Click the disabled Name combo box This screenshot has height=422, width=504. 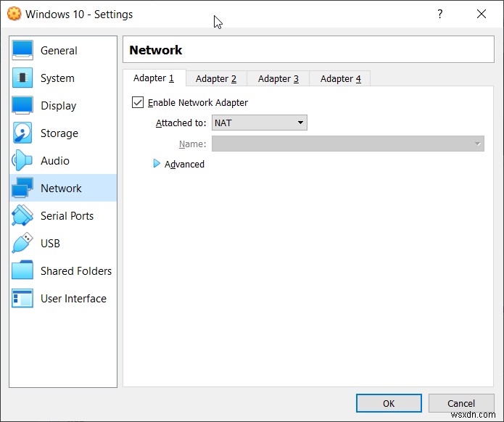(x=348, y=144)
